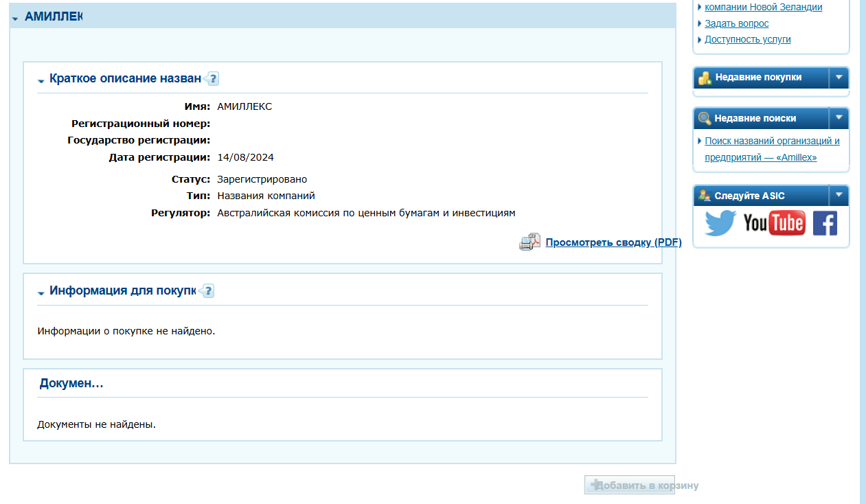
Task: Click the Задать вопрос link
Action: click(x=736, y=23)
